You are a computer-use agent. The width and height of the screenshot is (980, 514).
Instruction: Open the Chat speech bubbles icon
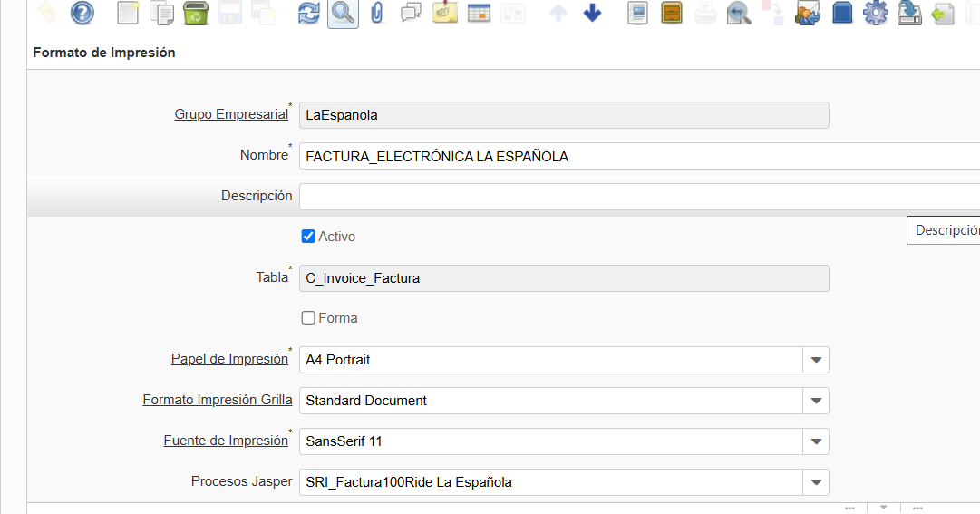pos(411,14)
